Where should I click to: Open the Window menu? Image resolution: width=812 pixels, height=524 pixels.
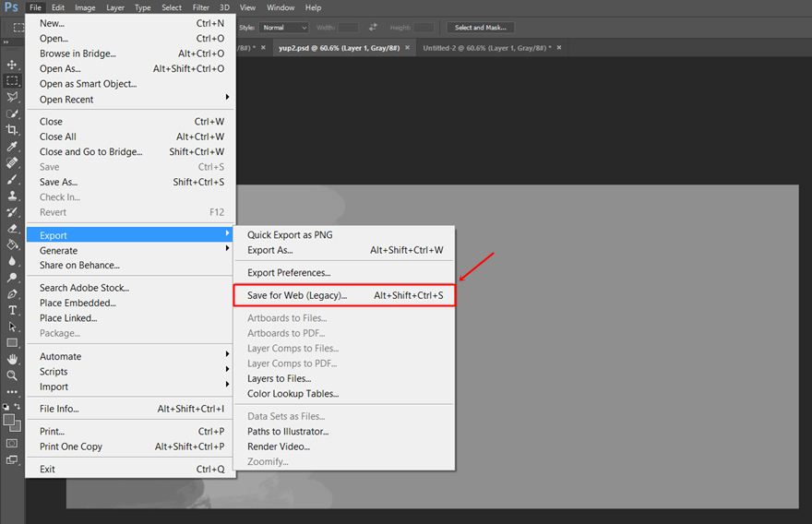[281, 7]
